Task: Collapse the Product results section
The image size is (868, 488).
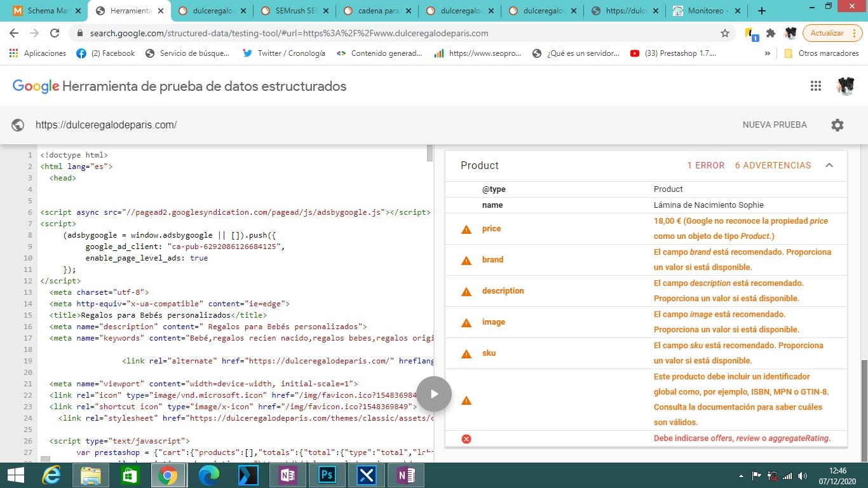Action: pyautogui.click(x=829, y=165)
